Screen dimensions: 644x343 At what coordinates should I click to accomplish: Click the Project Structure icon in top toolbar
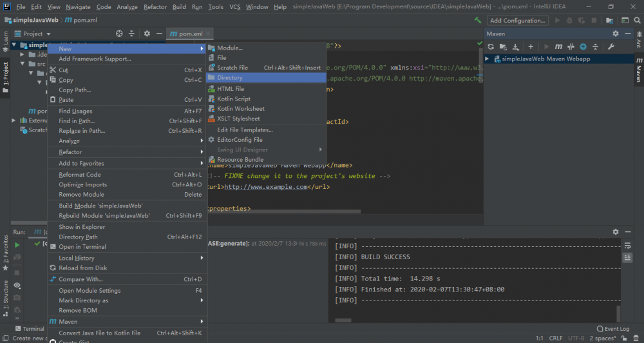(609, 20)
